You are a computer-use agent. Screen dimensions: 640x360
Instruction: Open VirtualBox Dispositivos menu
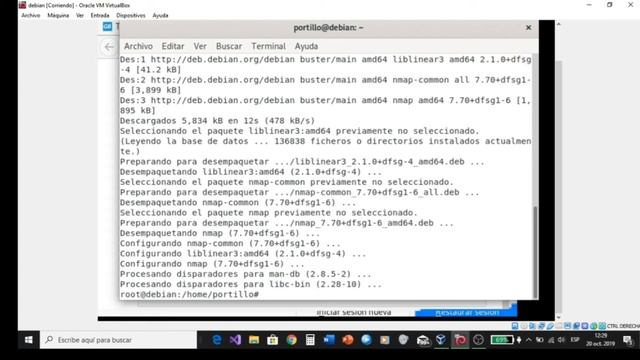[x=131, y=16]
